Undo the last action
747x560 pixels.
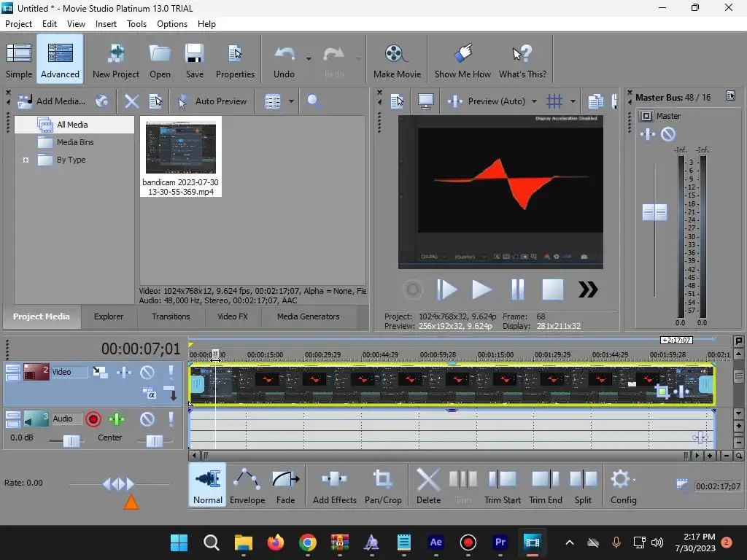(x=284, y=61)
